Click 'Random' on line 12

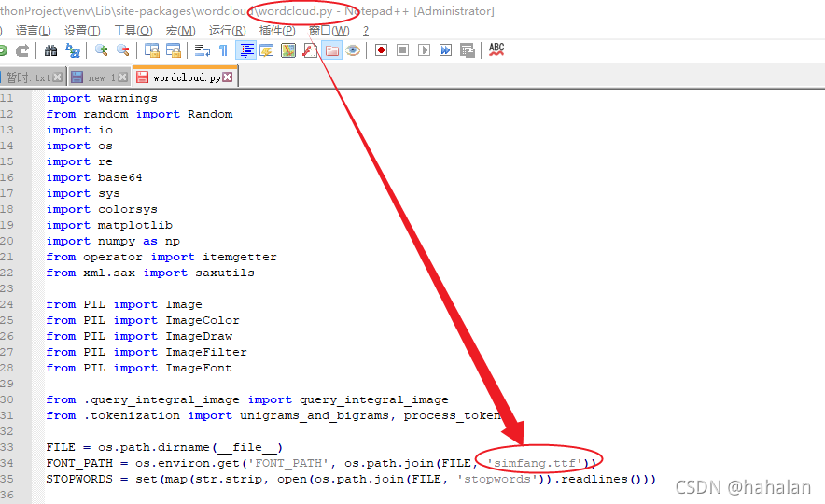210,114
